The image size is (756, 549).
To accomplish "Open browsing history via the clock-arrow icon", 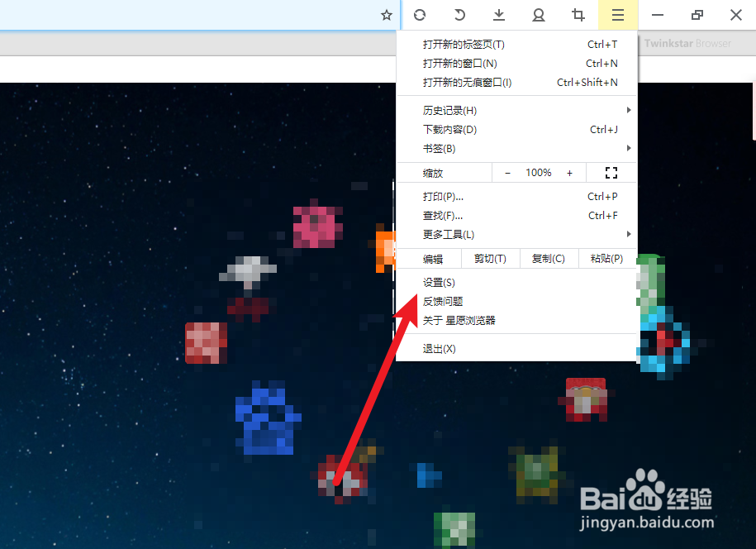I will [x=459, y=15].
